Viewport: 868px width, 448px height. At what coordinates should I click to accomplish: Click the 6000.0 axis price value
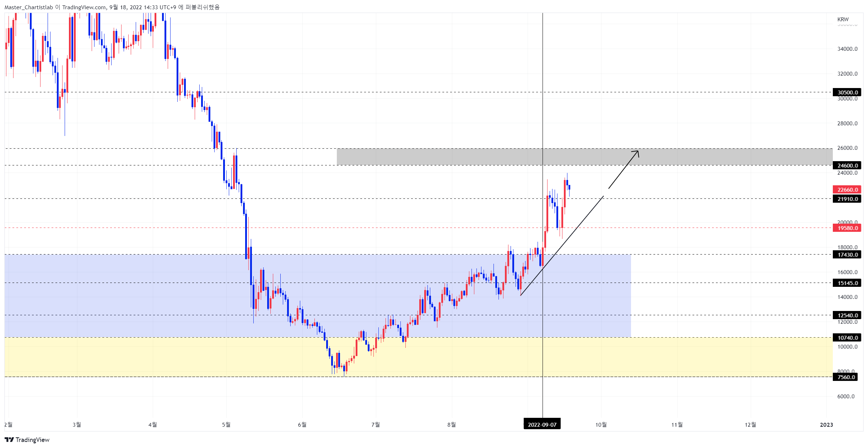click(846, 397)
